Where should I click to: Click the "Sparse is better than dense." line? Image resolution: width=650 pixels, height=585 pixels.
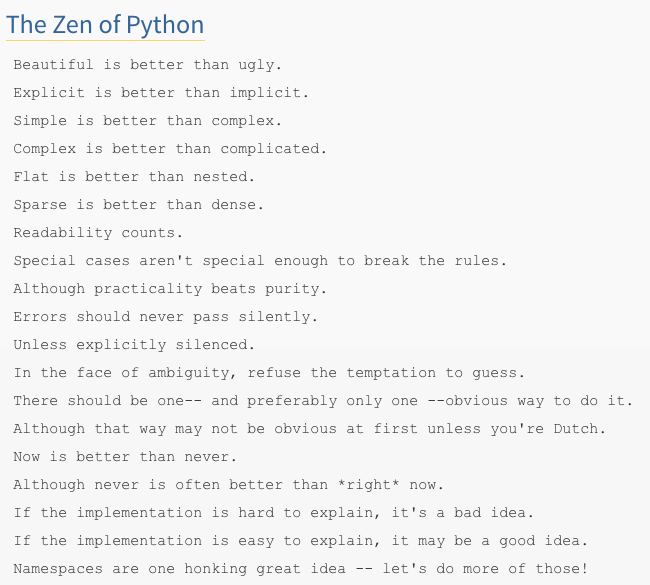(x=139, y=205)
